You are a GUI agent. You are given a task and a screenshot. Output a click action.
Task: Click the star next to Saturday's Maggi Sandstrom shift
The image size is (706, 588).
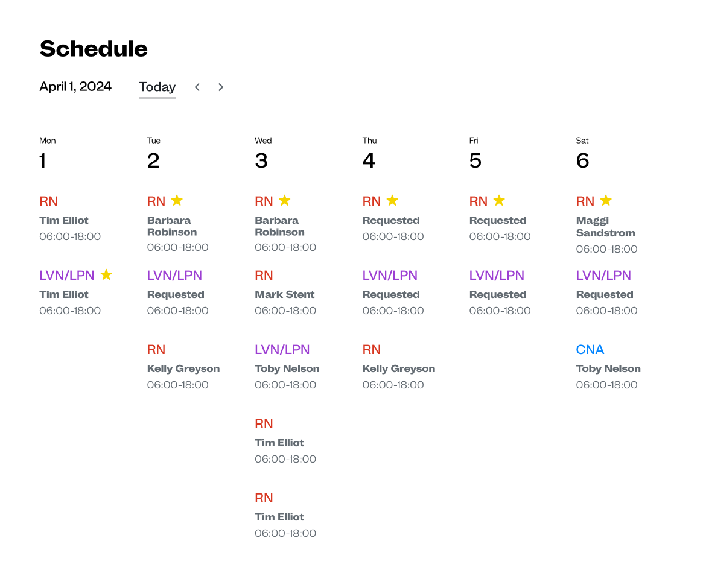[606, 200]
